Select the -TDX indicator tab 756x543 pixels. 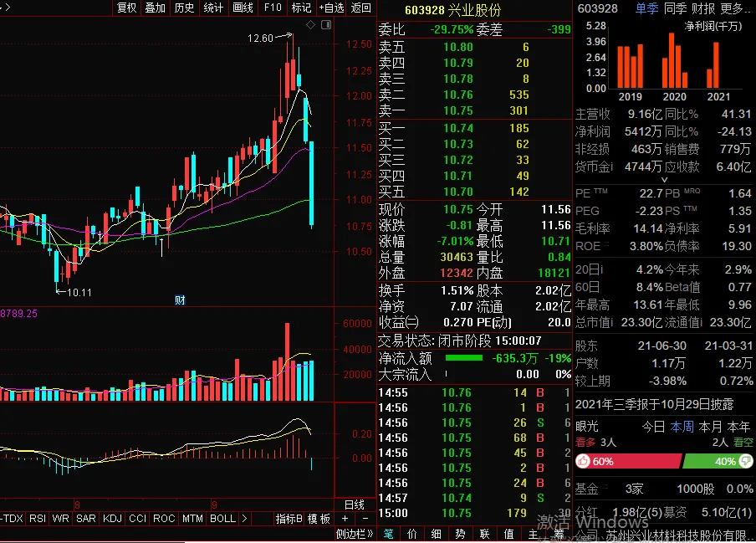[x=12, y=519]
